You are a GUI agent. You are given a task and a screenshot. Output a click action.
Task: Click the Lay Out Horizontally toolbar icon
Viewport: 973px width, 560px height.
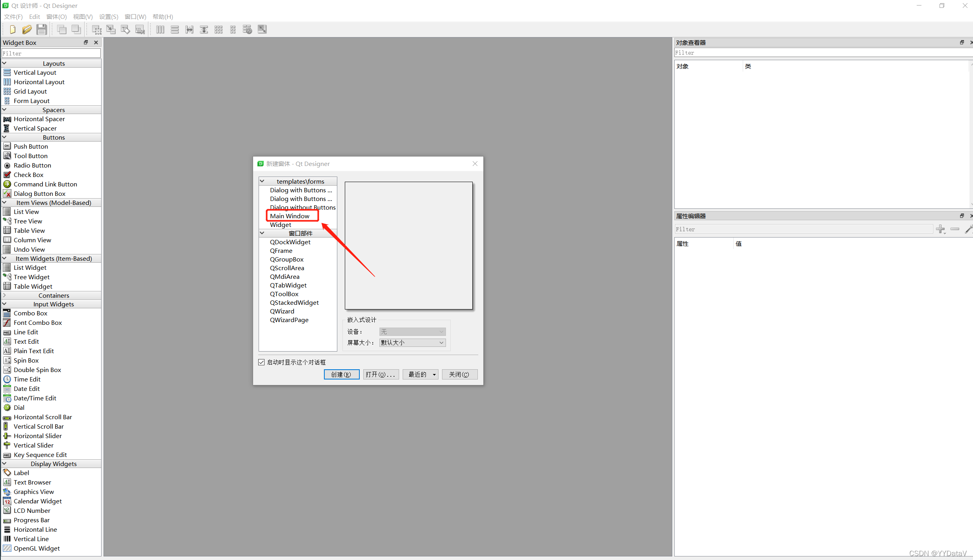[160, 29]
